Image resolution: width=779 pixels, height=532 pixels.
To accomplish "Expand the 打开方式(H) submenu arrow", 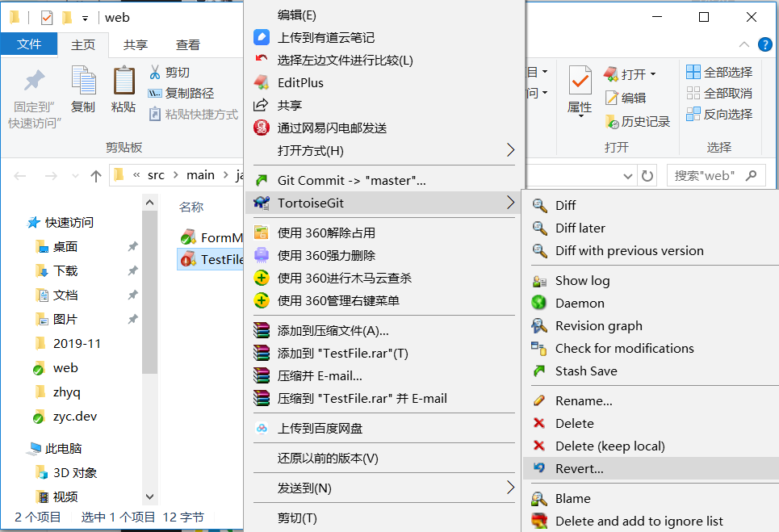I will click(509, 150).
